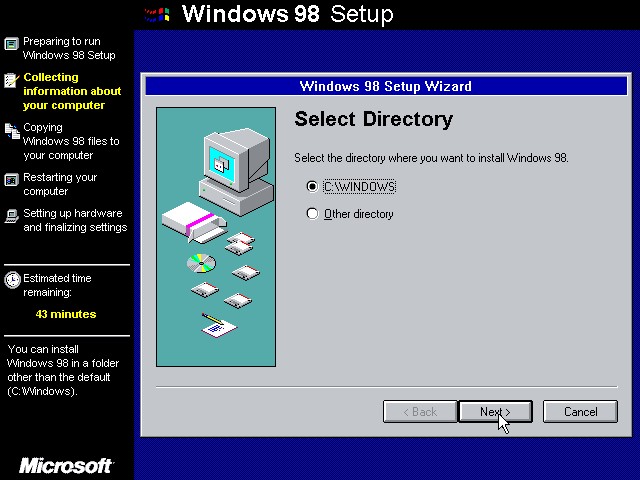Click the Restarting your computer icon

tap(11, 180)
